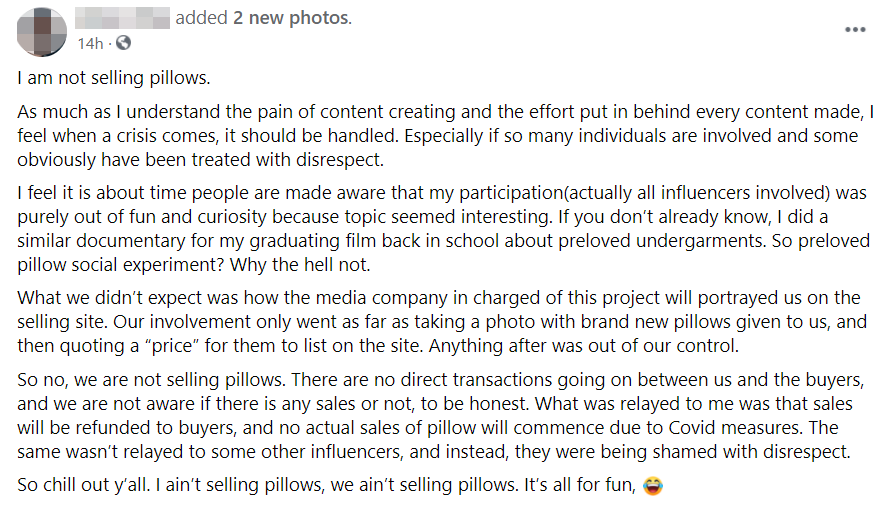Open the three-dot post options menu

[854, 30]
